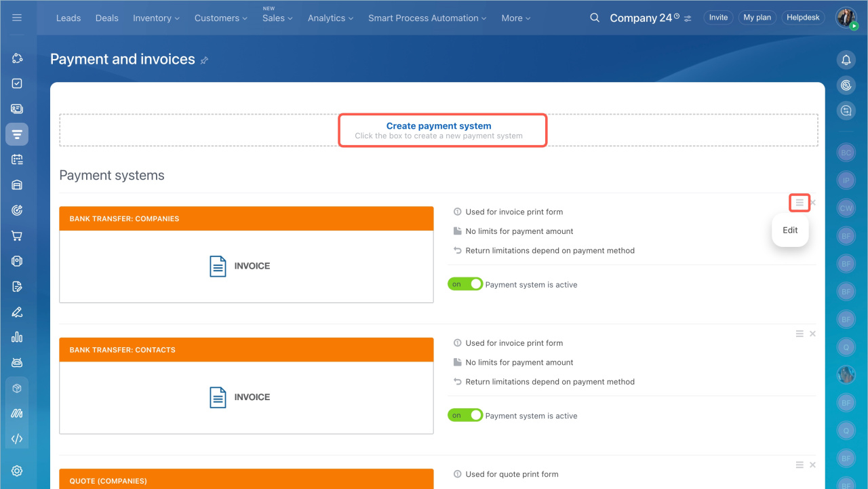
Task: Delete the Bank Transfer: Contacts payment system
Action: click(812, 334)
